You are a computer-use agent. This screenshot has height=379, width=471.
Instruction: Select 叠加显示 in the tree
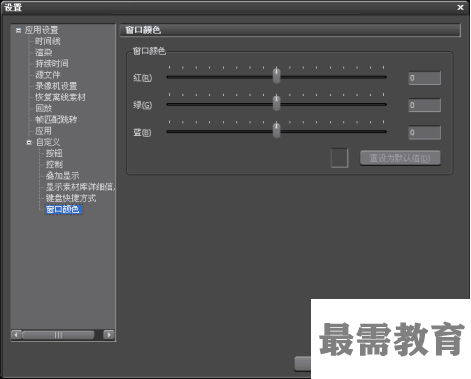[x=62, y=176]
